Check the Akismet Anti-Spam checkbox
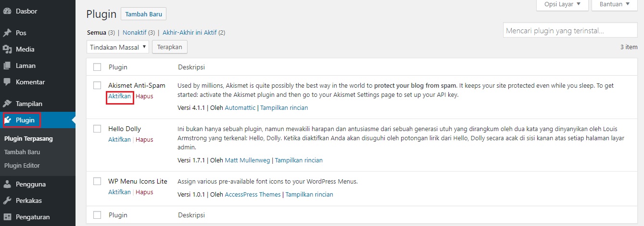The height and width of the screenshot is (226, 644). [97, 85]
